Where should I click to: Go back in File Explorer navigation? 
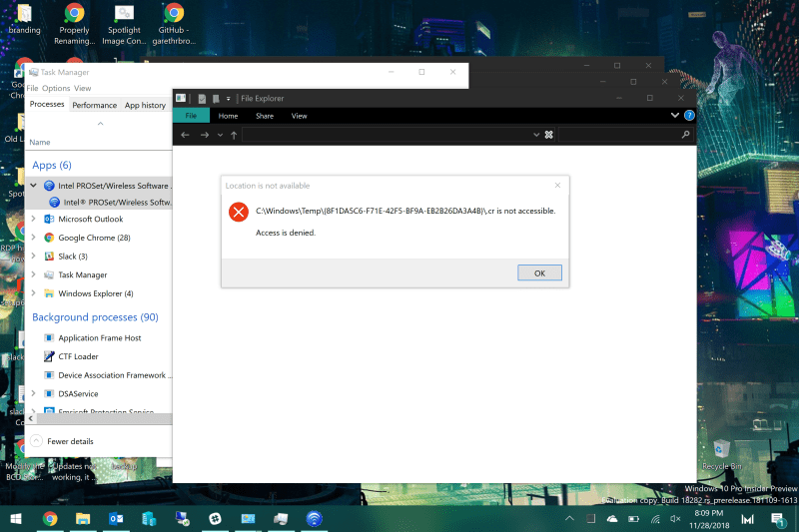pyautogui.click(x=185, y=135)
